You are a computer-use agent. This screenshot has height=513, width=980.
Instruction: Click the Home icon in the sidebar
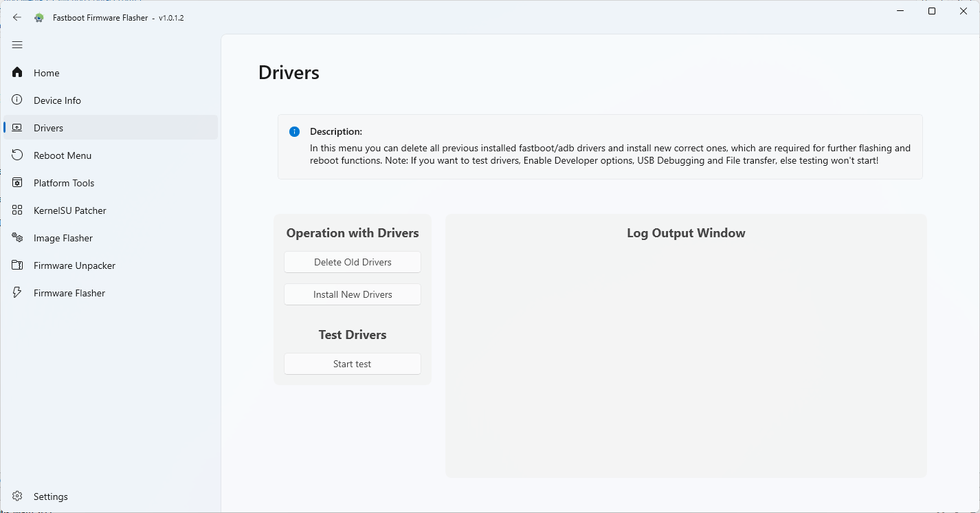pyautogui.click(x=16, y=72)
